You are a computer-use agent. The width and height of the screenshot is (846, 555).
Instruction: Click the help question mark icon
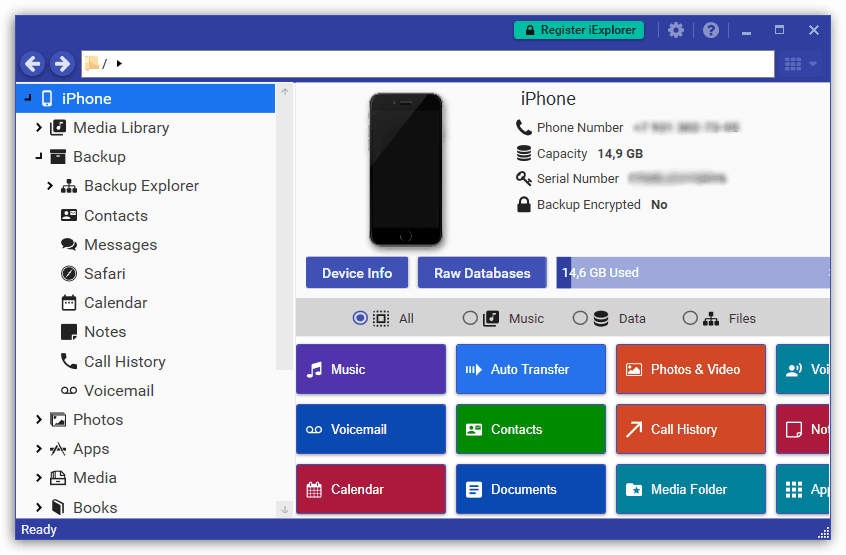point(711,30)
